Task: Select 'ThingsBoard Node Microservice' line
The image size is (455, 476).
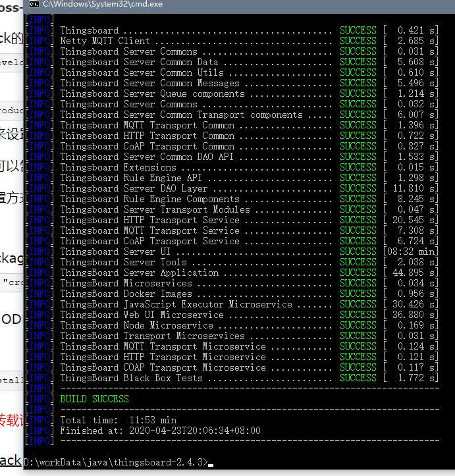Action: [x=232, y=325]
